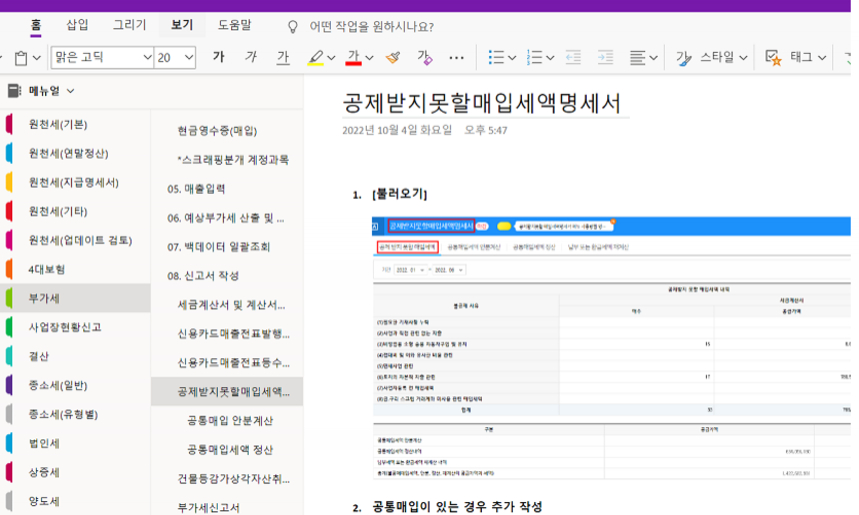Open the 결산 section
Viewport: 859px width, 515px height.
pyautogui.click(x=76, y=356)
